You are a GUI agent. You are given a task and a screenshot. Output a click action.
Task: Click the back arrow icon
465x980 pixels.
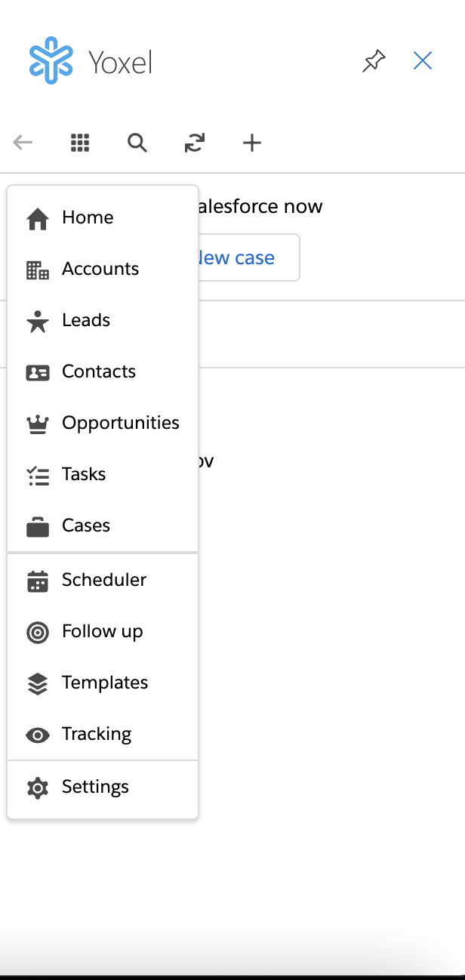(23, 143)
